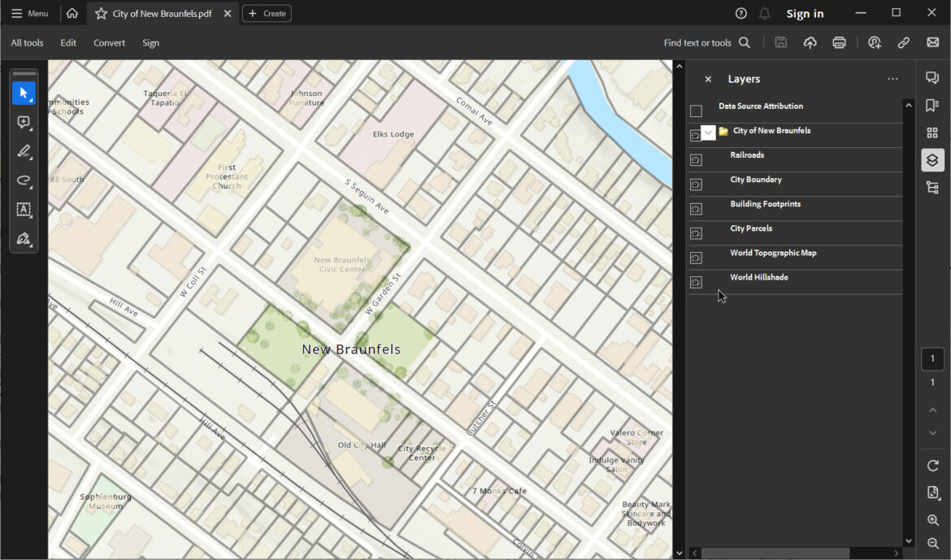Open notifications bell
Image resolution: width=951 pixels, height=560 pixels.
(765, 13)
